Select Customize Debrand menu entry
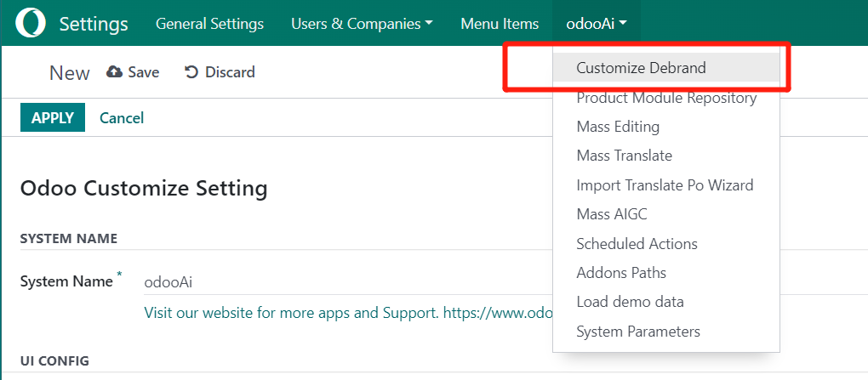This screenshot has width=868, height=380. 641,68
